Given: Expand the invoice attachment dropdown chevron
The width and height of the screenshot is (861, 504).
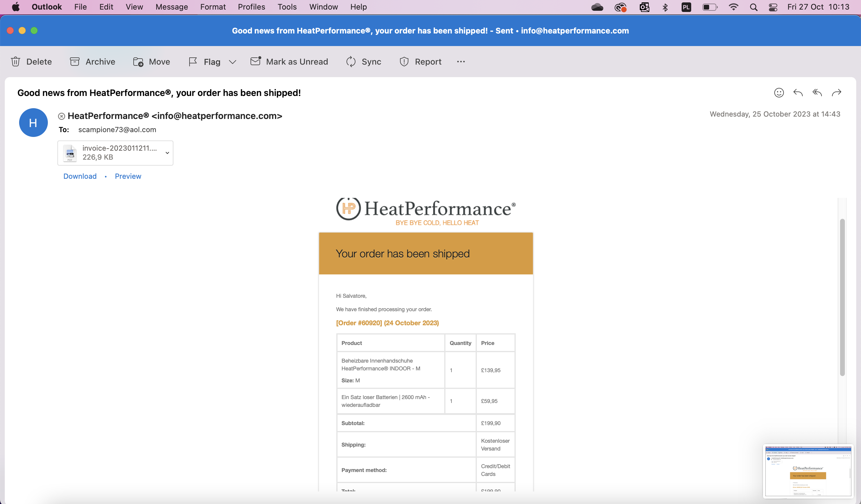Looking at the screenshot, I should tap(167, 153).
